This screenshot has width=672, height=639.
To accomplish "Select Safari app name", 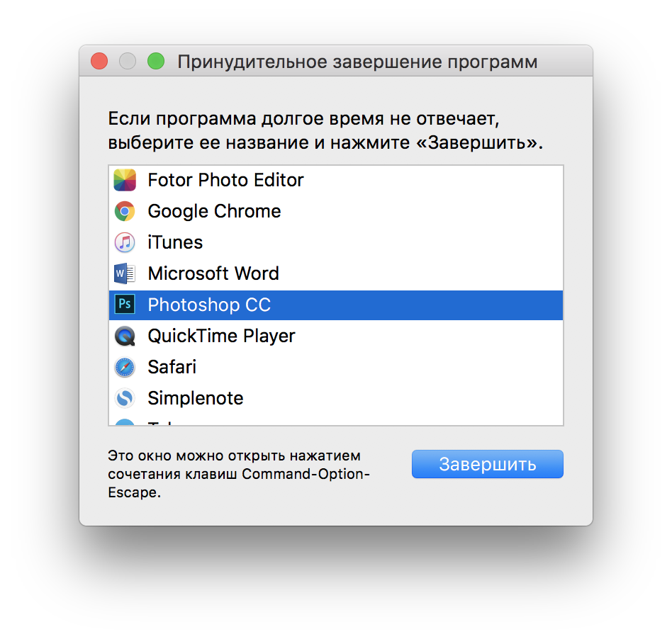I will point(172,367).
